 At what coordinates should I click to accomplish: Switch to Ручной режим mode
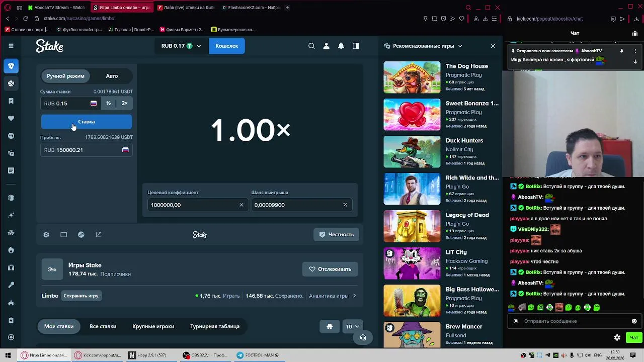click(65, 76)
